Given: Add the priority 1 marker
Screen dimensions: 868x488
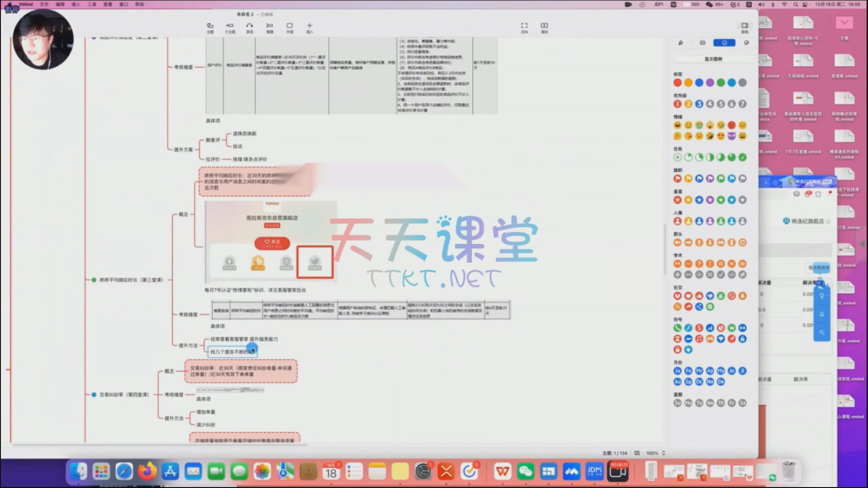Looking at the screenshot, I should (x=677, y=103).
